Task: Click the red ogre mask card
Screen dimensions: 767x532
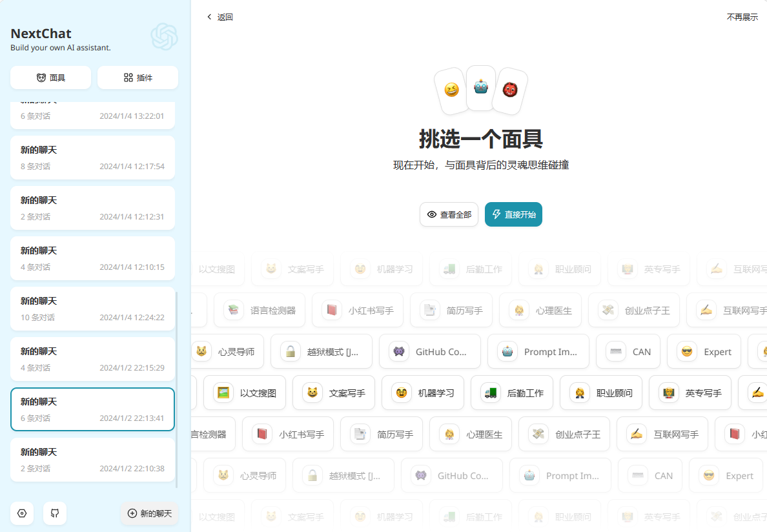Action: [x=509, y=90]
